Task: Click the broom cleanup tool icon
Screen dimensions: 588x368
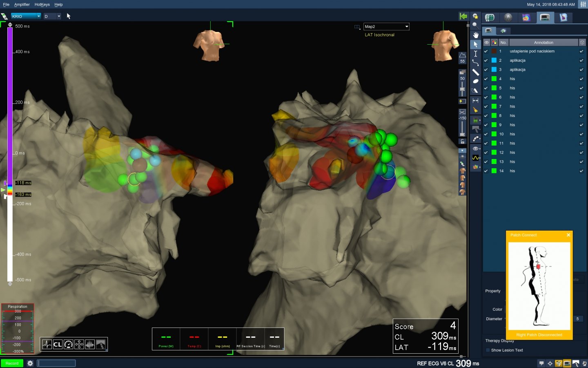Action: [x=475, y=110]
